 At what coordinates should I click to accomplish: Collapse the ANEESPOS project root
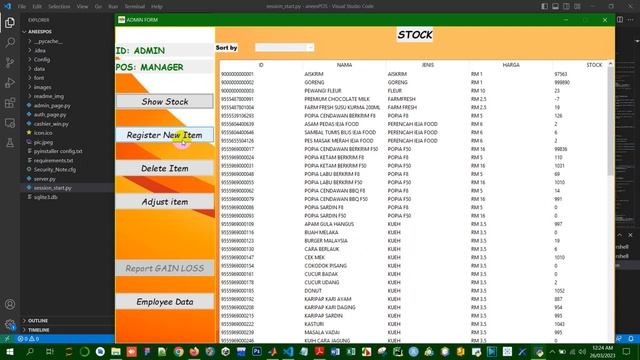point(40,32)
